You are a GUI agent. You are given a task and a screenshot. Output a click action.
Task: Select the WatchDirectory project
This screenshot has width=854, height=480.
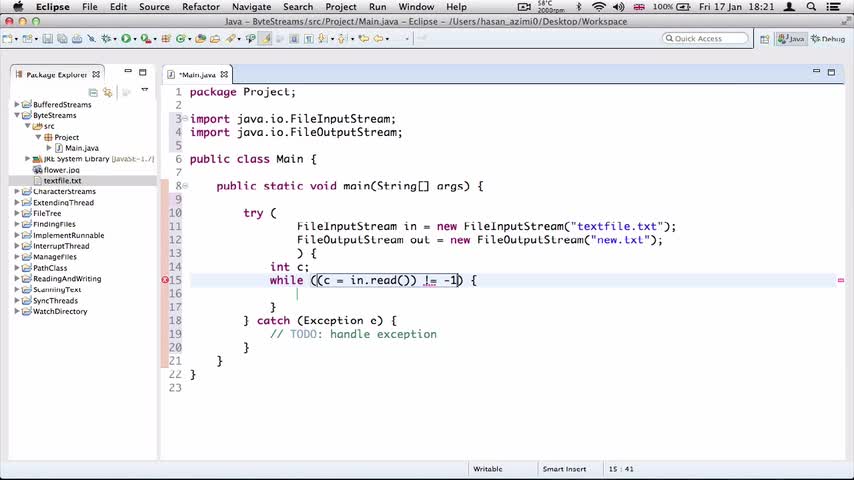[60, 311]
